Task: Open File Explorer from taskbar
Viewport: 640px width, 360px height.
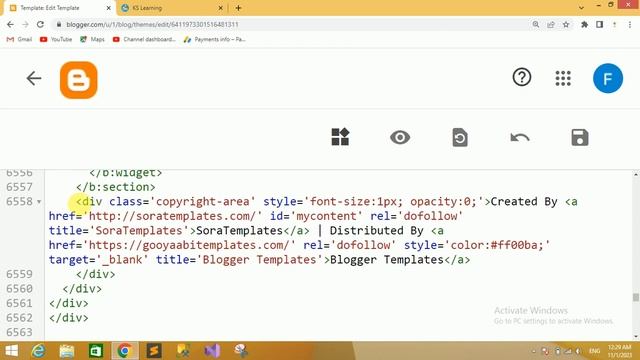Action: click(67, 351)
